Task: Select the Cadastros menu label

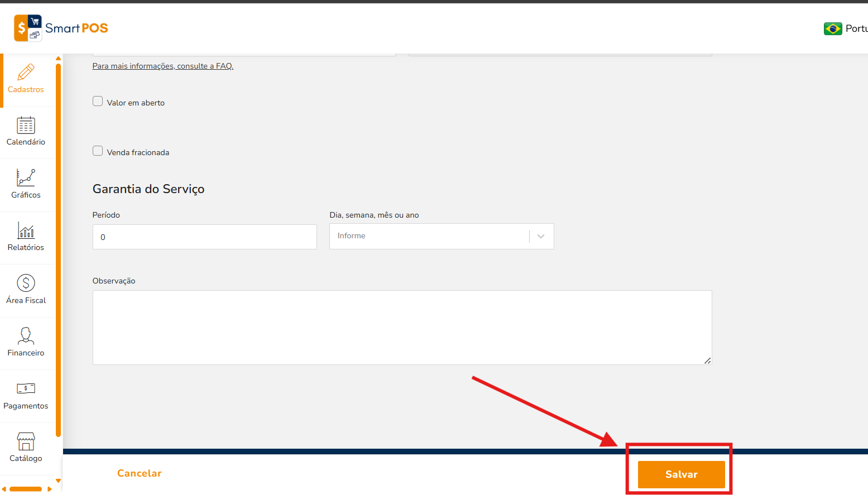Action: [26, 90]
